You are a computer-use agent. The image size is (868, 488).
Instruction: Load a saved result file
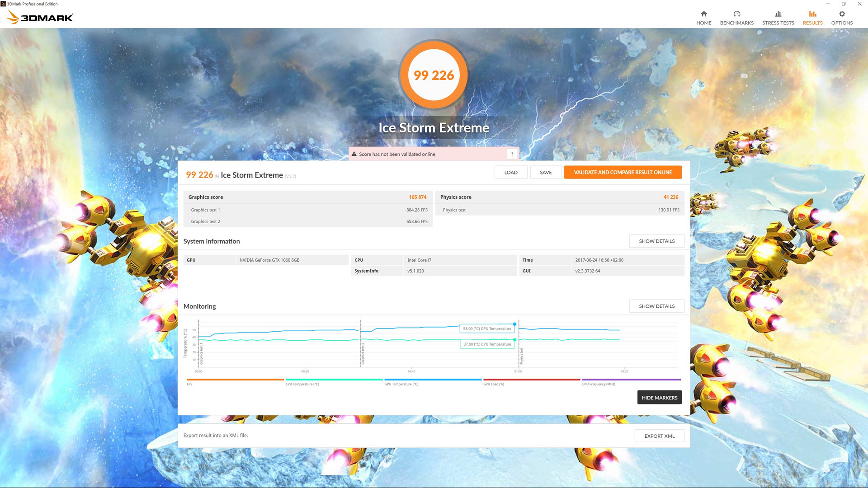[x=510, y=173]
